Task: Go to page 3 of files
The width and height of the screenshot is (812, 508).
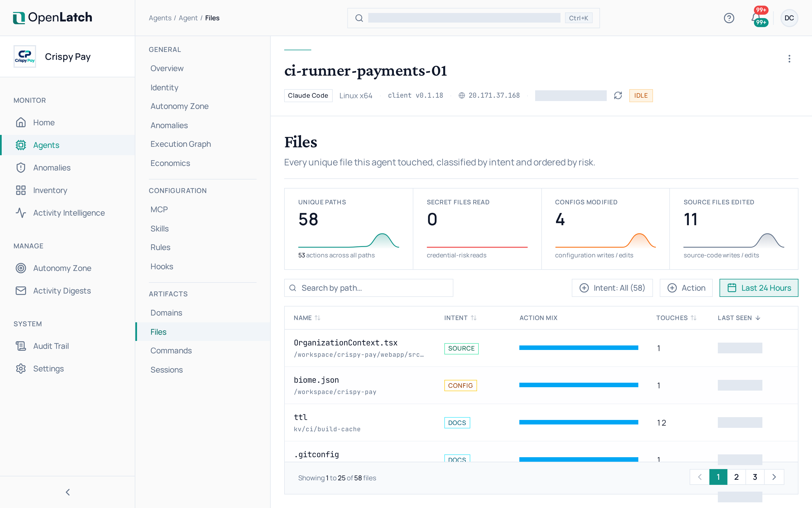Action: point(754,477)
